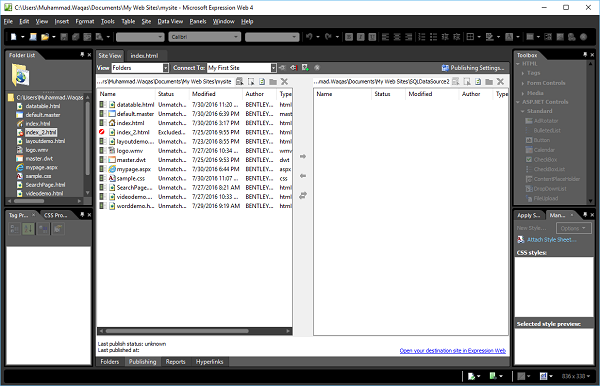
Task: Open the View Folders dropdown
Action: [165, 68]
